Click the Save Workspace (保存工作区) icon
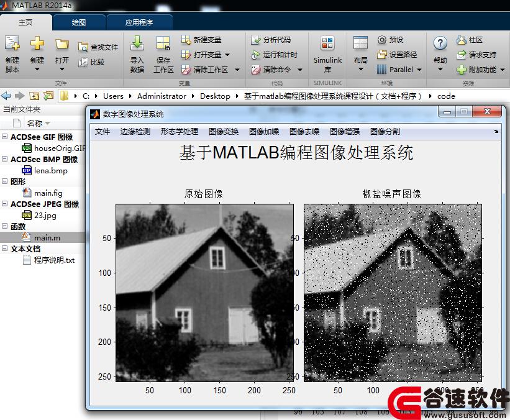Screen dimensions: 510x420 (163, 43)
